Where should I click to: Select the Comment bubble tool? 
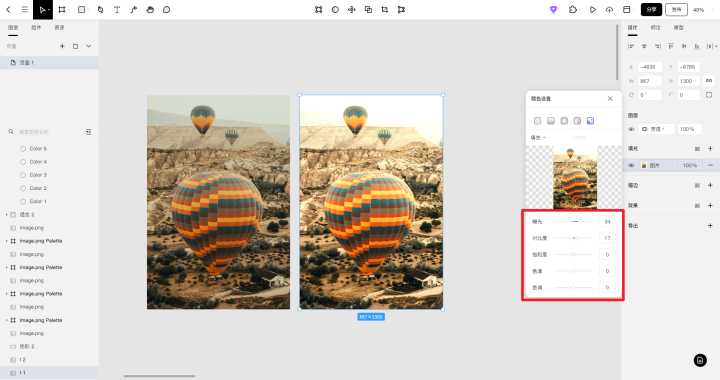point(167,10)
